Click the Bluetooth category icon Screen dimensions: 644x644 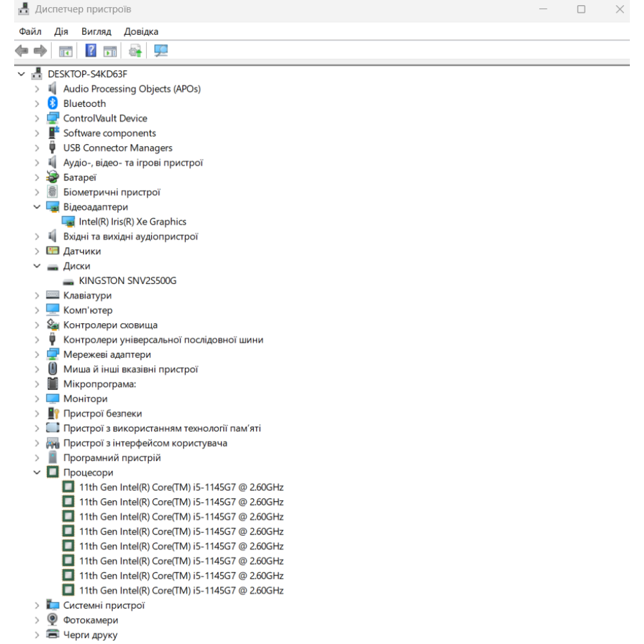click(x=53, y=104)
